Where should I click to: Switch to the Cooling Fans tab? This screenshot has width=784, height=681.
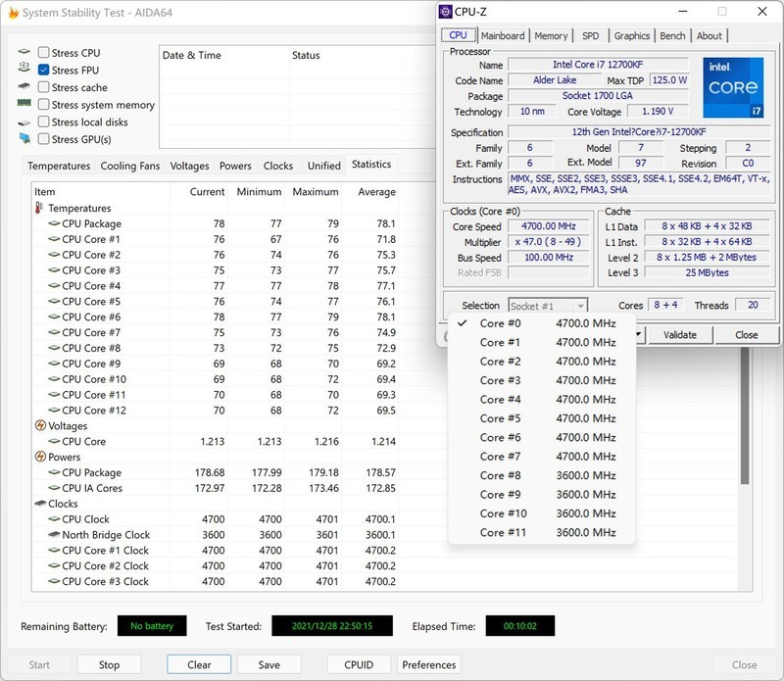(130, 167)
